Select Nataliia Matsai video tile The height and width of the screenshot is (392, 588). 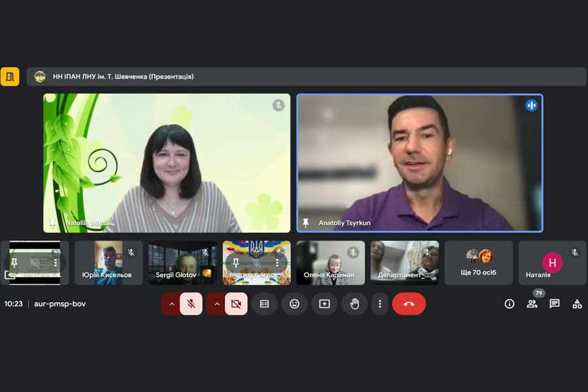pyautogui.click(x=167, y=163)
